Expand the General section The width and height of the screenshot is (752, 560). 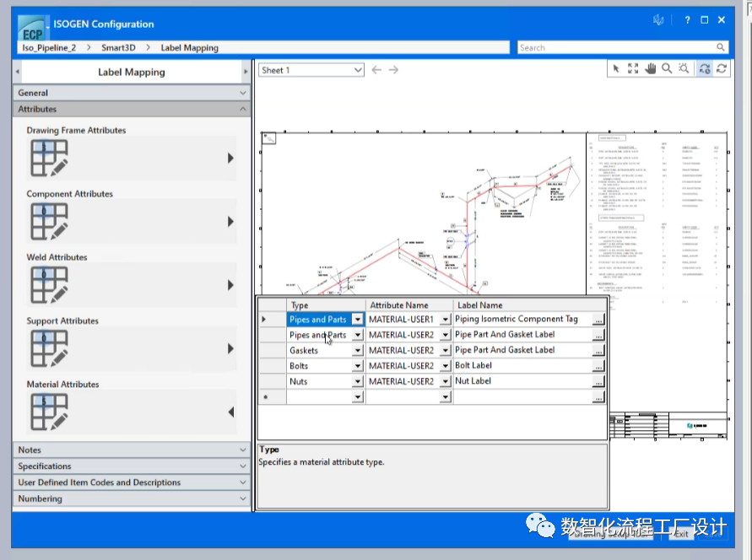click(132, 93)
